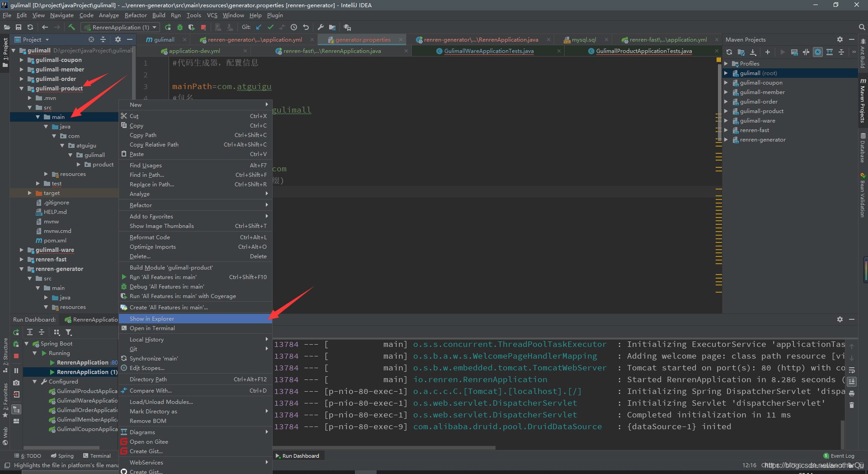
Task: Click Show Dependencies icon in Maven panel
Action: 830,52
